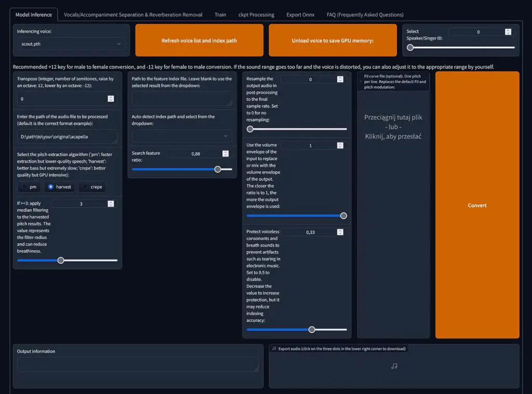
Task: Expand the auto-detect index path dropdown
Action: click(182, 136)
